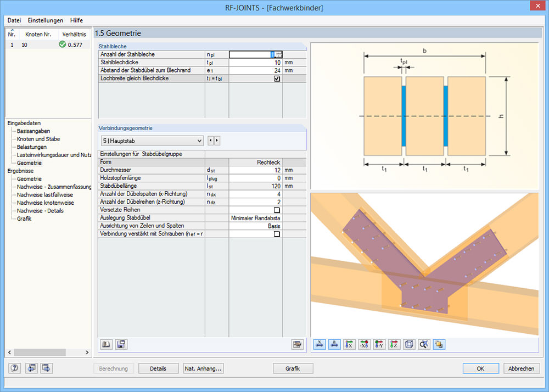The height and width of the screenshot is (392, 549).
Task: Open the Hilfe menu
Action: tap(76, 20)
